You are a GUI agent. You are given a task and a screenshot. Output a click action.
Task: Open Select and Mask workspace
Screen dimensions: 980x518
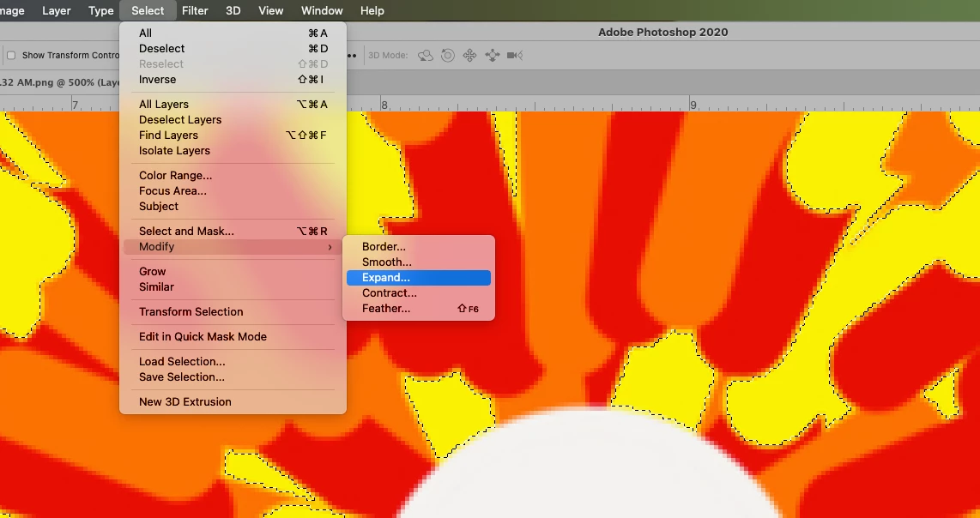click(x=233, y=232)
